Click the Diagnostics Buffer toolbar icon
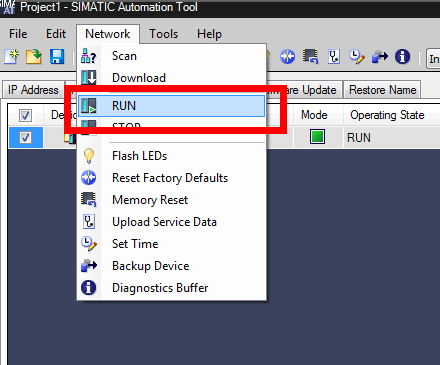The width and height of the screenshot is (440, 365). [x=402, y=56]
